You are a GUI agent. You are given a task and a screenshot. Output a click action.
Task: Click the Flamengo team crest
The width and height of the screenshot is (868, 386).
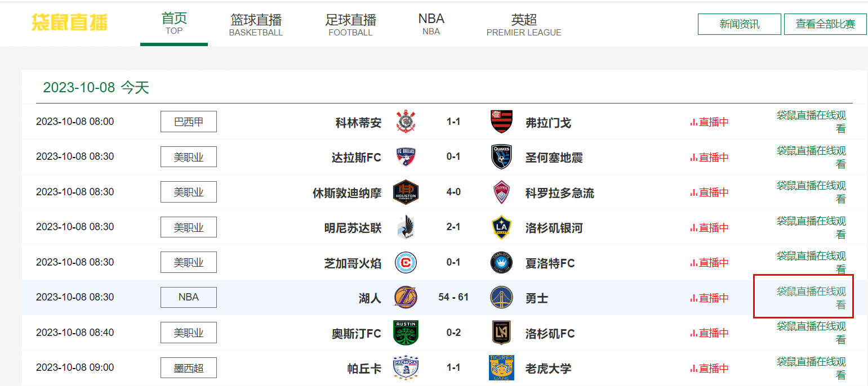pos(501,122)
